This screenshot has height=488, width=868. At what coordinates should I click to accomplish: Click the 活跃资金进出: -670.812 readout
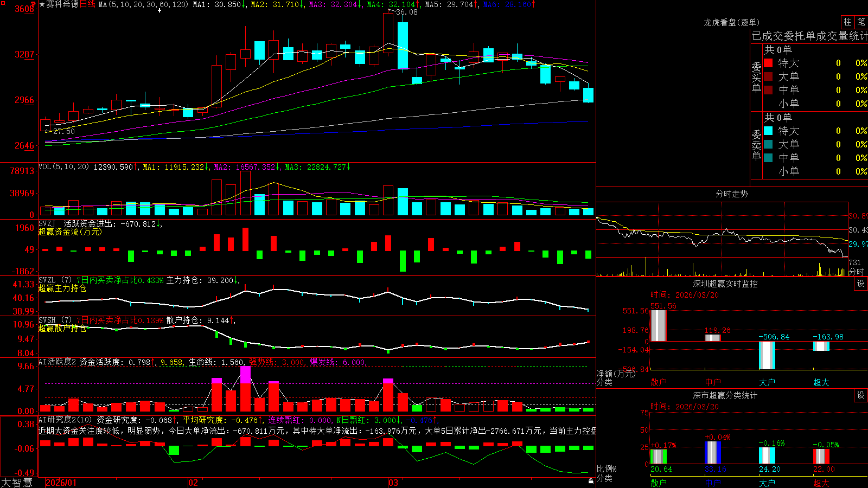click(113, 223)
